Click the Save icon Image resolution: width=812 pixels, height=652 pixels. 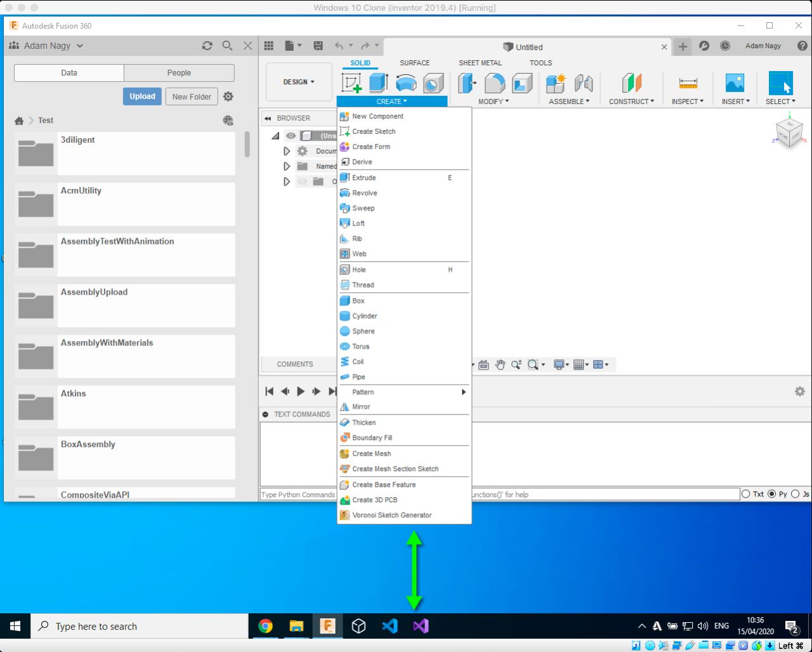pos(318,46)
